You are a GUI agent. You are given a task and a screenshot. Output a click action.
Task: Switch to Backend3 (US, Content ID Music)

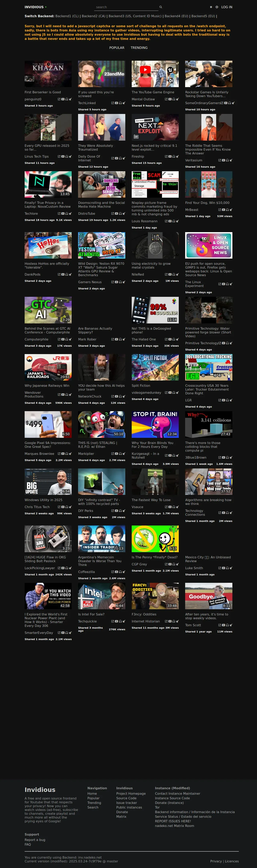tap(135, 16)
